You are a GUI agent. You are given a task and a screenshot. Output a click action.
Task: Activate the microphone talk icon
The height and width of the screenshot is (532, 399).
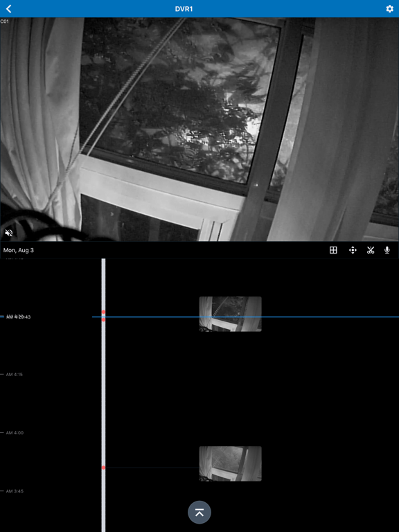tap(387, 250)
